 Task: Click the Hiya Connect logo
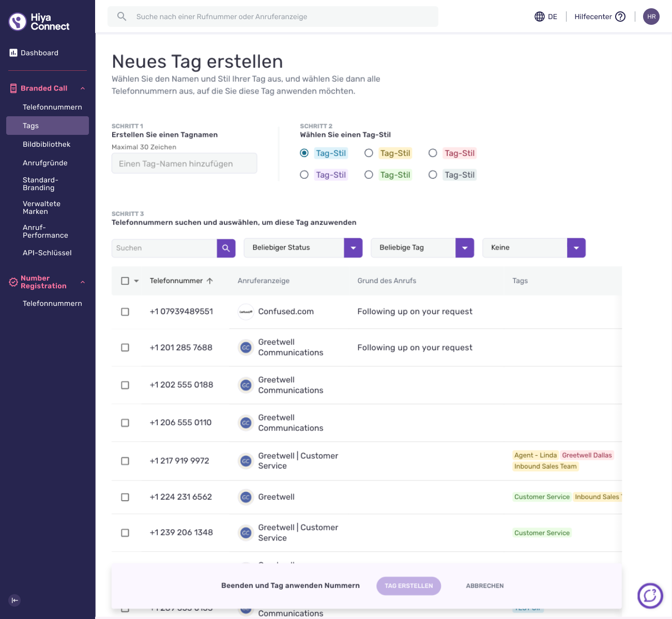point(39,22)
